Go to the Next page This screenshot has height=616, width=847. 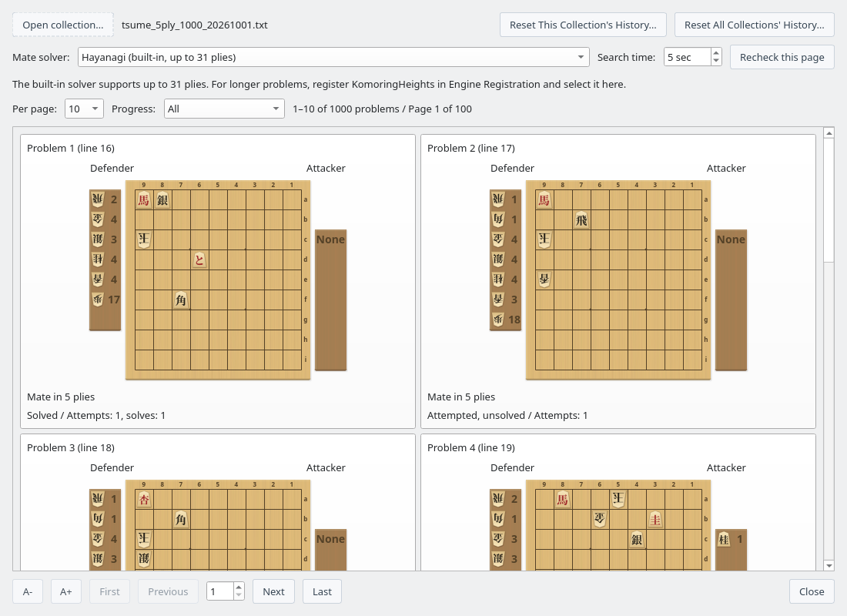tap(273, 591)
